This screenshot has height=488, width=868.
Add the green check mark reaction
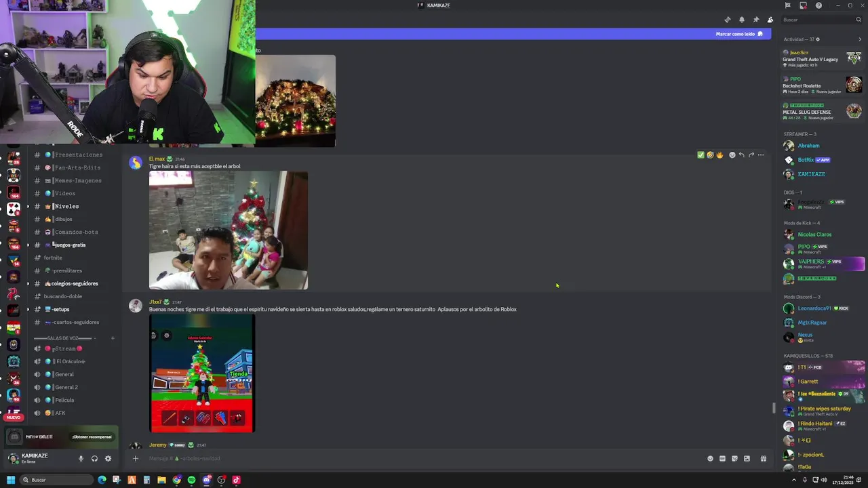tap(701, 155)
